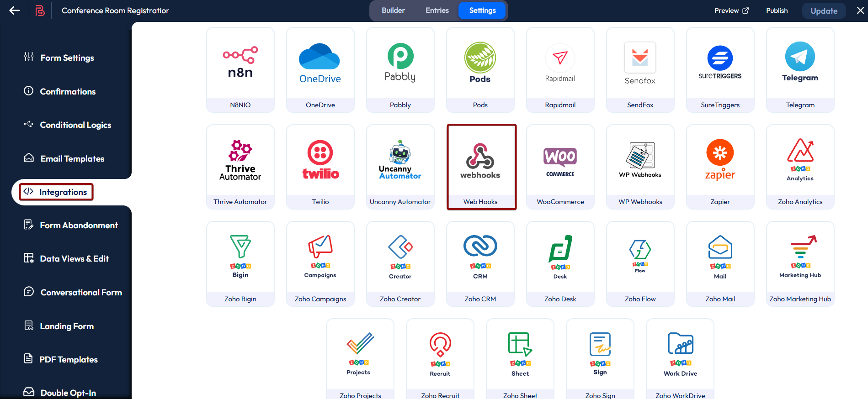The height and width of the screenshot is (399, 868).
Task: Click the Thrive Automator card label
Action: tap(240, 202)
